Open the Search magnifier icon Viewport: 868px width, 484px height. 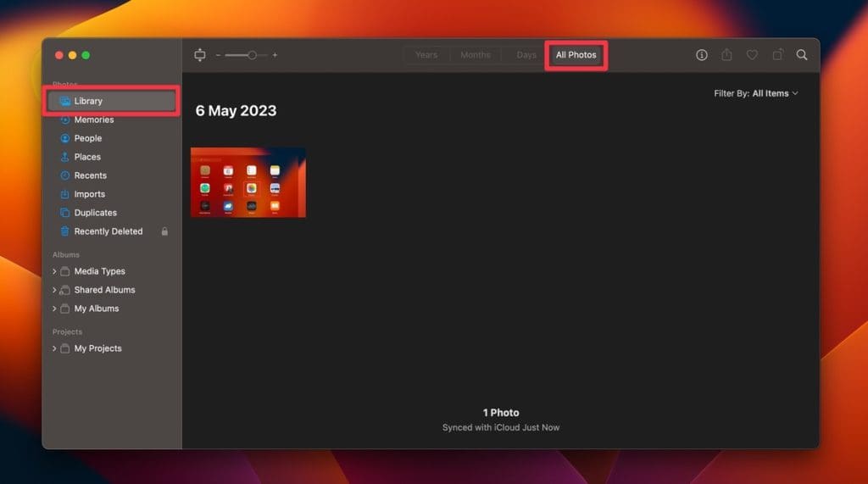(802, 55)
